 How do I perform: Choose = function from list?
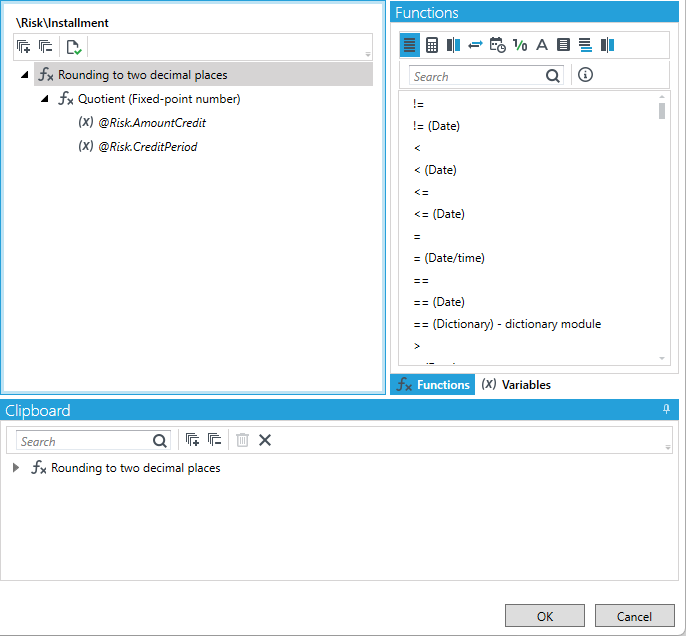[x=417, y=236]
